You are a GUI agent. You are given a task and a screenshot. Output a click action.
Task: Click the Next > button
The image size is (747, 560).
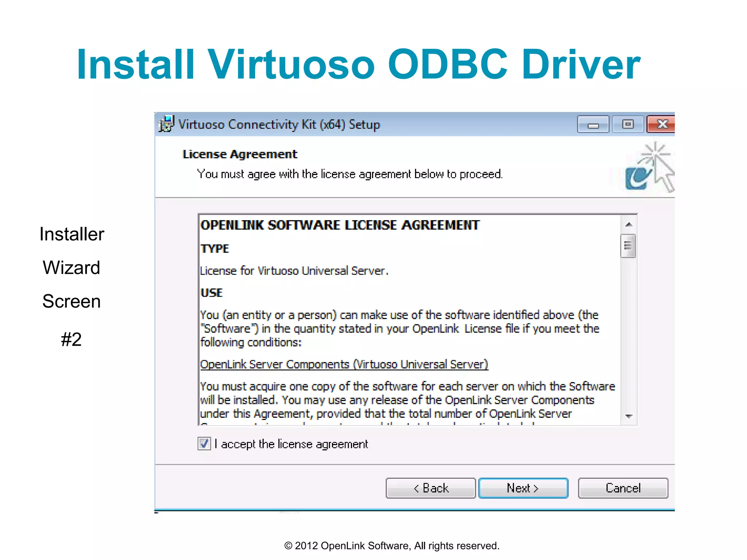[523, 488]
